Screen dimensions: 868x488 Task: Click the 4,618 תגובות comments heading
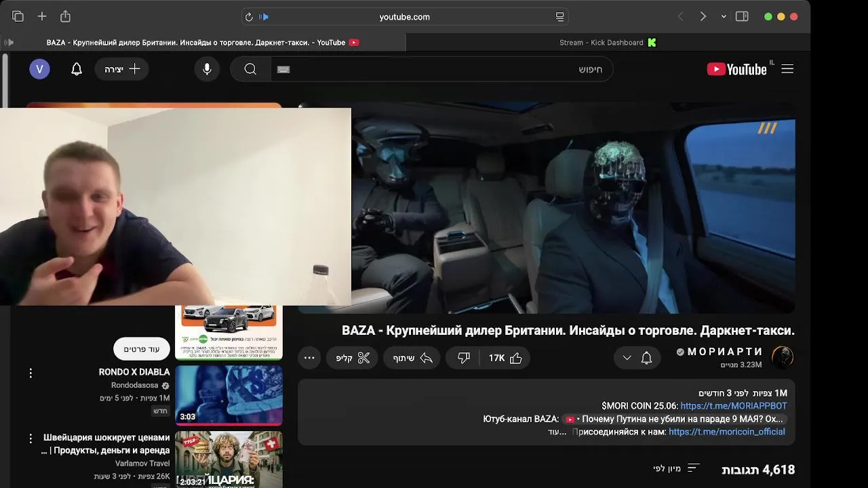(758, 469)
